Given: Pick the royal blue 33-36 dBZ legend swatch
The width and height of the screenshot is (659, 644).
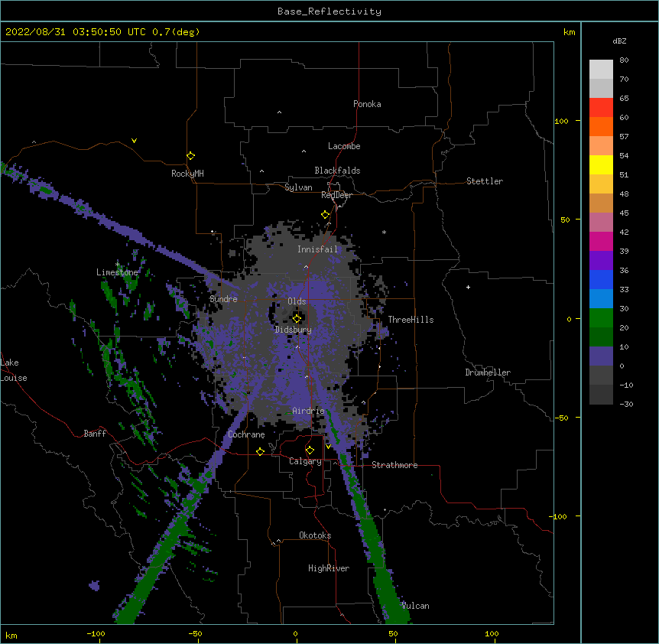Looking at the screenshot, I should (x=601, y=279).
